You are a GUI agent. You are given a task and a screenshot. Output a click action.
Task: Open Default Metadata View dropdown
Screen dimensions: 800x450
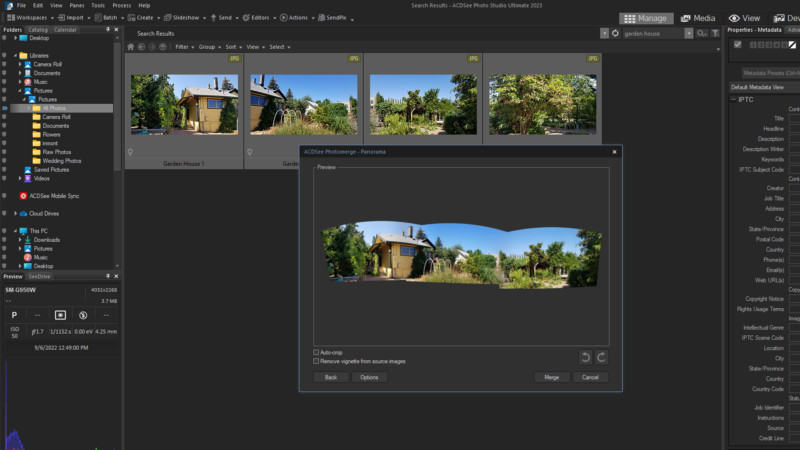764,87
